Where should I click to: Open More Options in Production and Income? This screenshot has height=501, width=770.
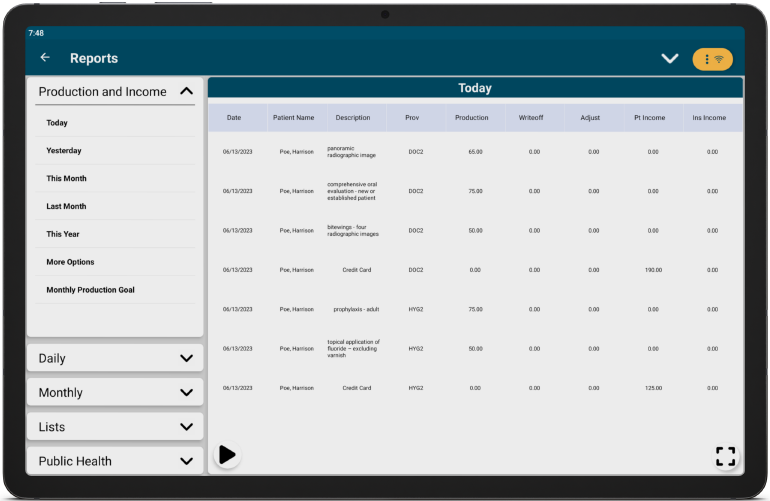pos(70,262)
